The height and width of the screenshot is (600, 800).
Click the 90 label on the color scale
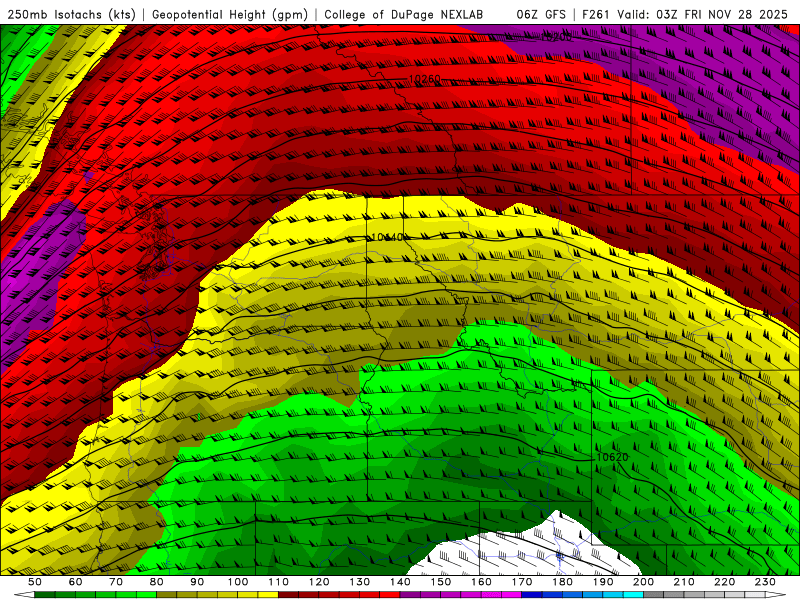click(197, 582)
